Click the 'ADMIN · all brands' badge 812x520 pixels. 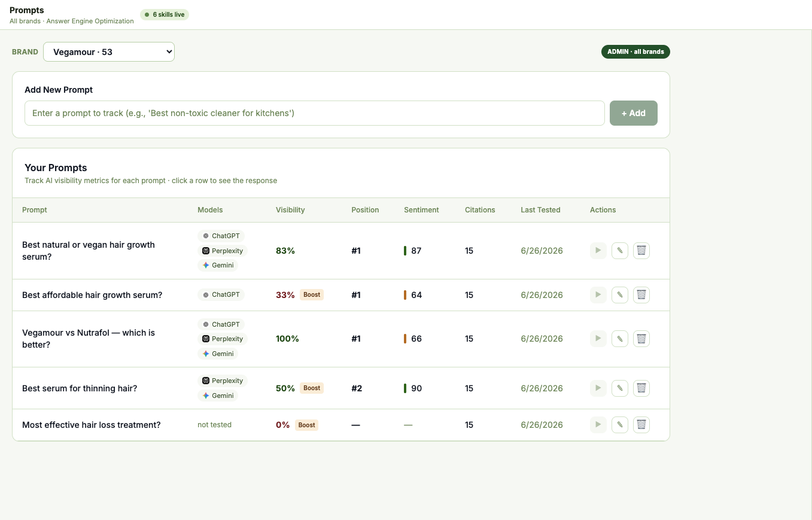(635, 52)
